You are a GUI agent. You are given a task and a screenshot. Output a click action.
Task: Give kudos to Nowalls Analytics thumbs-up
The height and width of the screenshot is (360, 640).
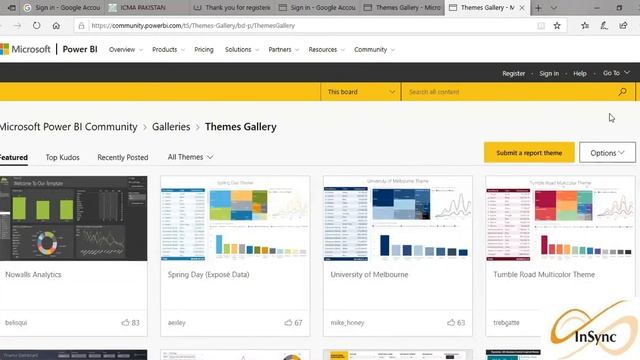click(x=125, y=322)
